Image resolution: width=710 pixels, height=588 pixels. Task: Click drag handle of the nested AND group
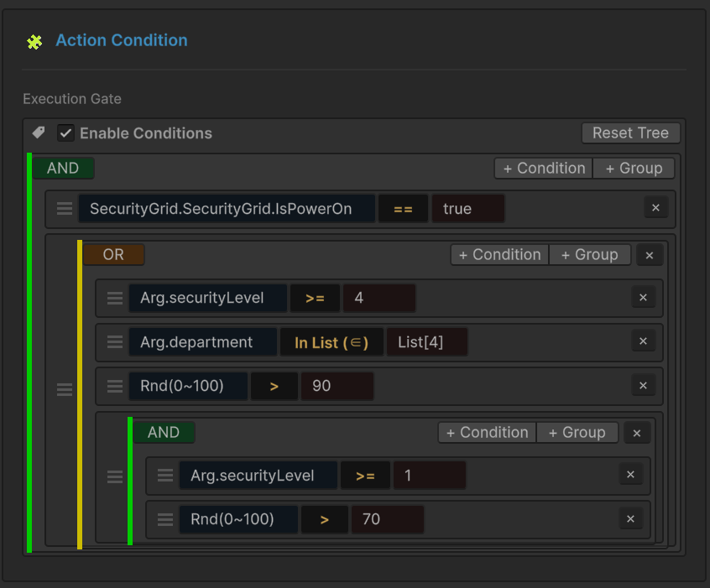pyautogui.click(x=115, y=477)
